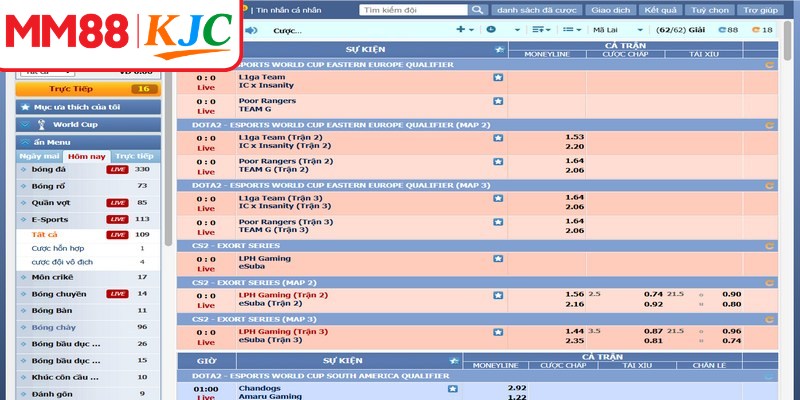The width and height of the screenshot is (800, 400).
Task: Click odds 2.35 for eSuba (Trận 3)
Action: click(574, 341)
